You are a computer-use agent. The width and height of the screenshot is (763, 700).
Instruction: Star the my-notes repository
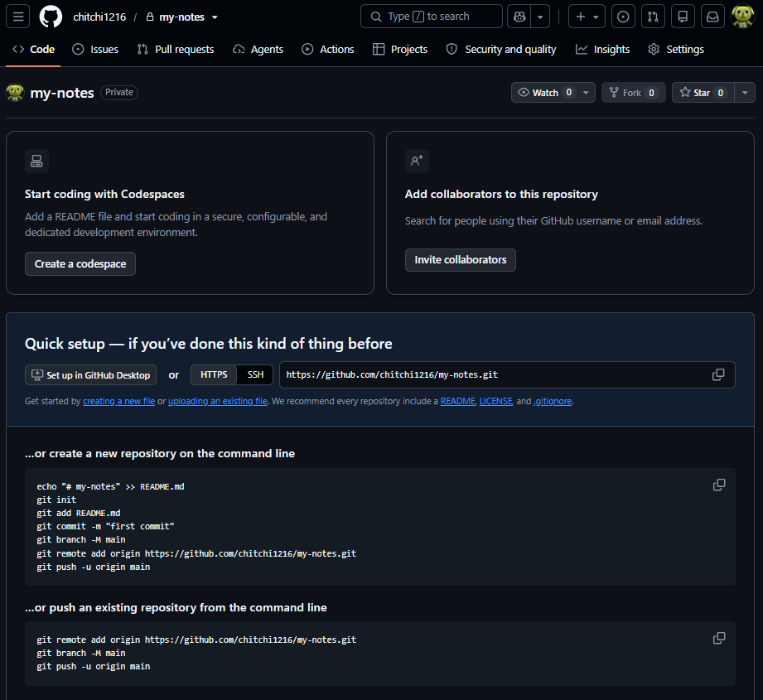[703, 93]
